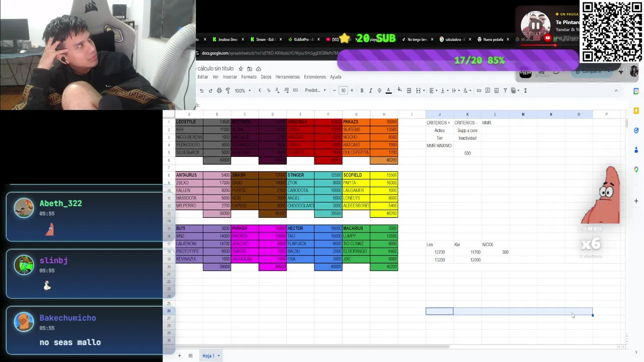Open the Datos menu
Image resolution: width=644 pixels, height=362 pixels.
266,77
